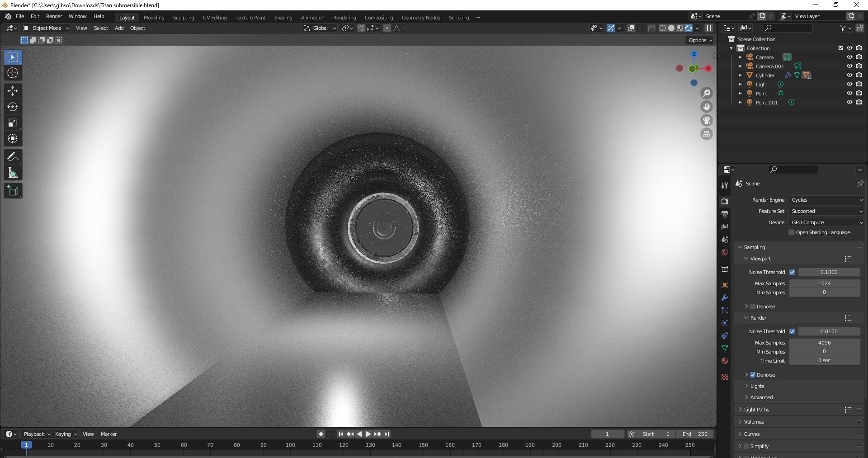868x458 pixels.
Task: Switch to the Shading workspace tab
Action: 283,18
